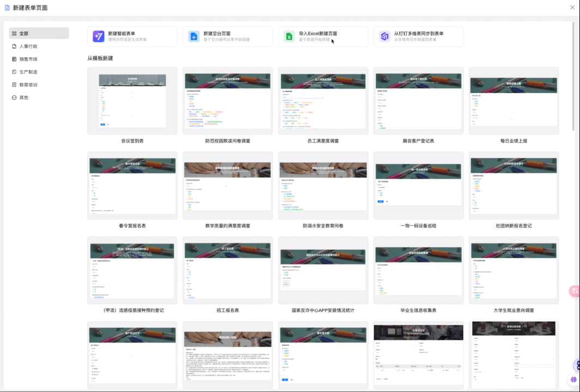Click the vertical scrollbar on the right
Viewport: 580px width, 392px height.
[x=573, y=76]
